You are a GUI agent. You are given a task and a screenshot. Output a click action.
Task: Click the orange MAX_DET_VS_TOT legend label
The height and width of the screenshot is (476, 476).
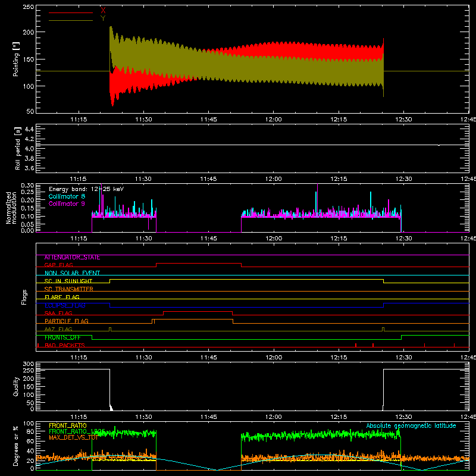point(73,437)
